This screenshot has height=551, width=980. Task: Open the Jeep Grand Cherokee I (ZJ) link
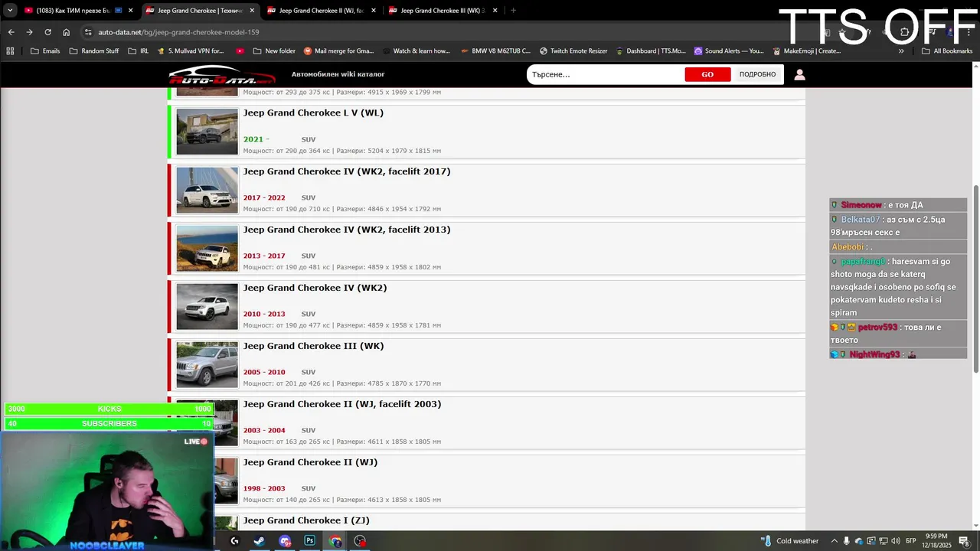pos(306,520)
